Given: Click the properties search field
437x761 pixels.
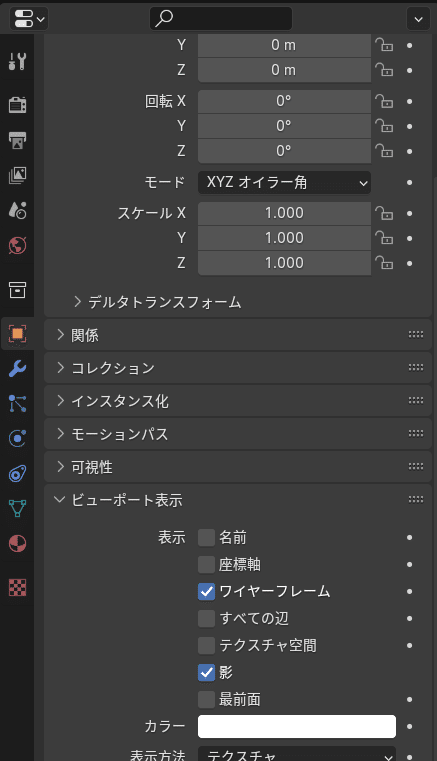Looking at the screenshot, I should (221, 19).
